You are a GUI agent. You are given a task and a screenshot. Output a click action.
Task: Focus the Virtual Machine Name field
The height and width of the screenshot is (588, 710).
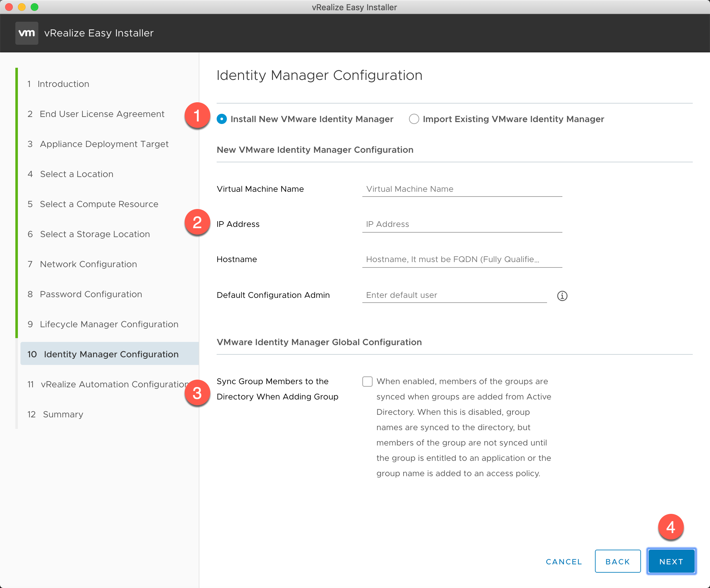(x=462, y=189)
